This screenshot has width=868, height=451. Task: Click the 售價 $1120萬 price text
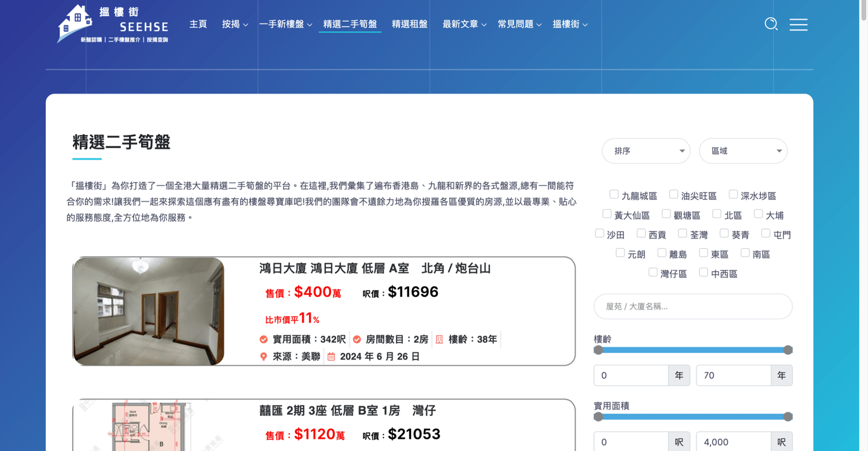tap(305, 435)
